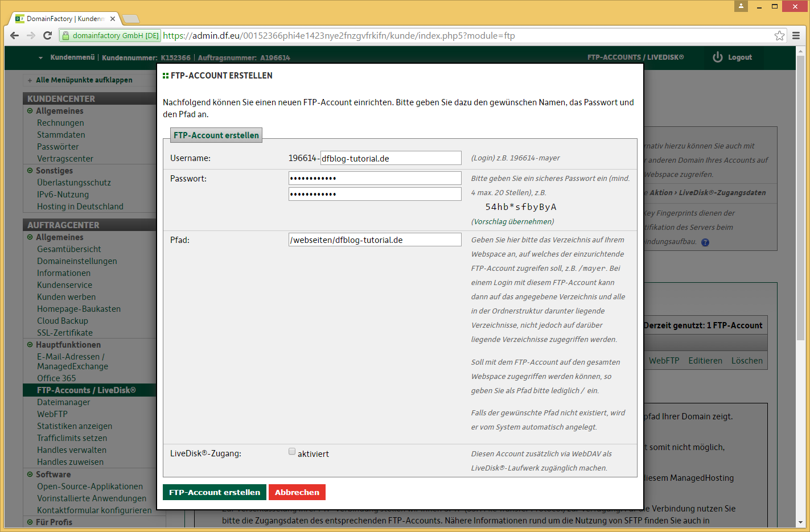Open the Chrome hamburger menu
810x532 pixels.
coord(796,36)
